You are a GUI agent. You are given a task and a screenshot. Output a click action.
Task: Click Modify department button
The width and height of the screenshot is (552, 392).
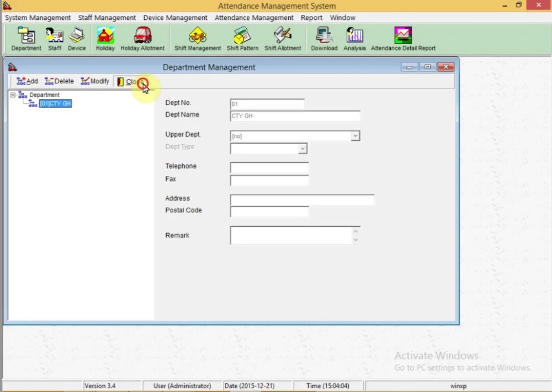point(95,81)
